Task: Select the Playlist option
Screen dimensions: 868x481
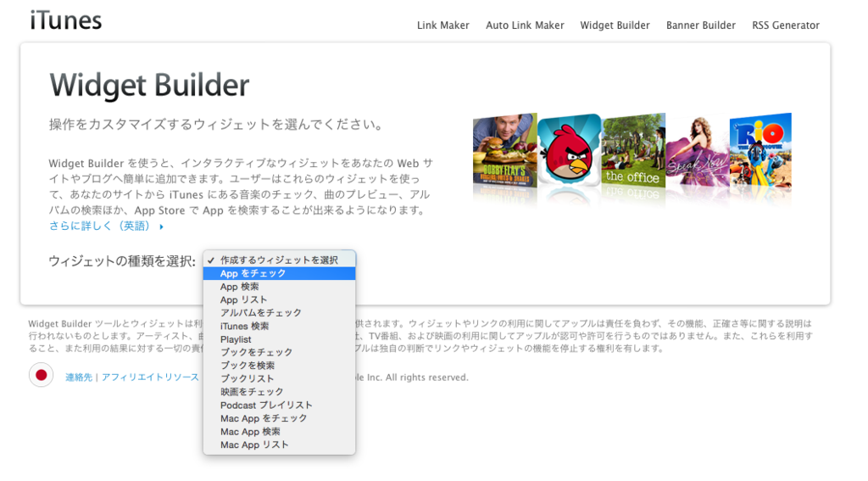Action: 279,339
